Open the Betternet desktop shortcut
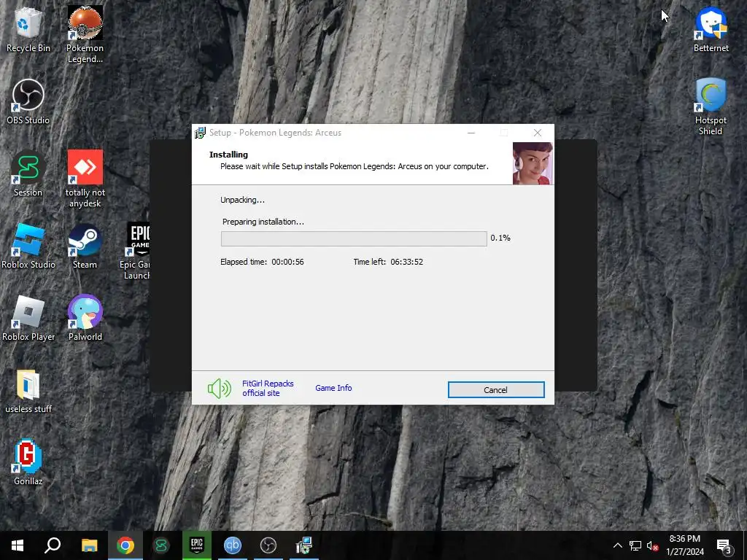This screenshot has width=747, height=560. (x=711, y=29)
